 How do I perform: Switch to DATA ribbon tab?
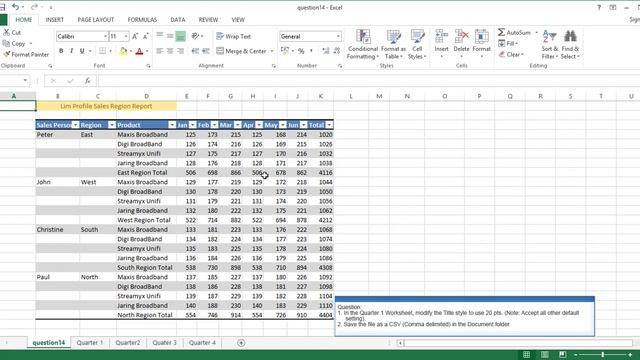[178, 20]
